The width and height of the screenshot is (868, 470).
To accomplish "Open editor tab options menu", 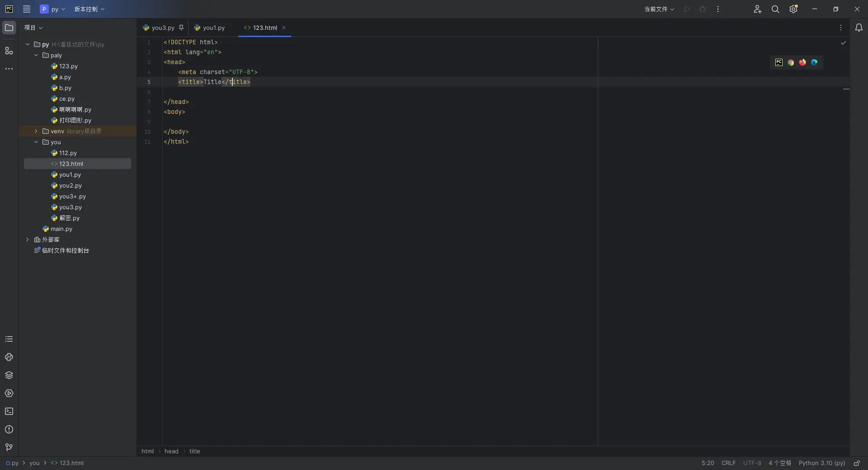I will point(841,28).
